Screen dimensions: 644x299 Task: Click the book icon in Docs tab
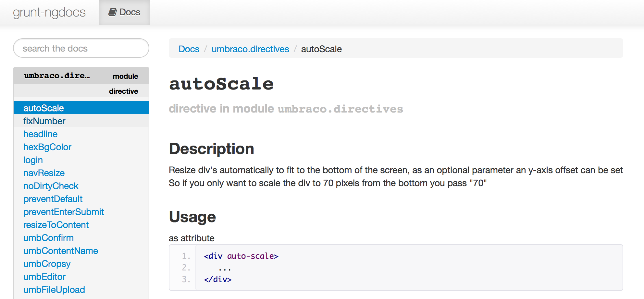click(x=112, y=12)
